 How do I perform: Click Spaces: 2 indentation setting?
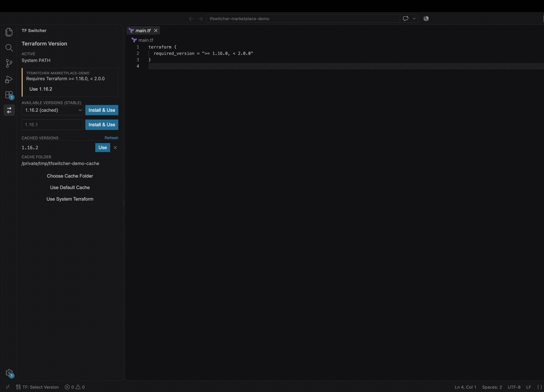pos(492,387)
